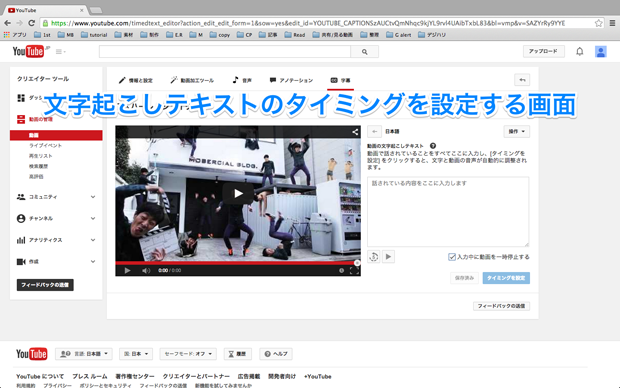This screenshot has width=620, height=388.
Task: Mute the video with the speaker icon
Action: [x=146, y=271]
